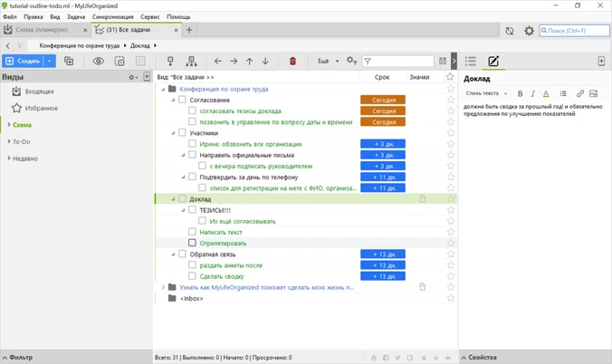Click the pin/focus icon in the toolbar
The height and width of the screenshot is (364, 612).
coord(170,61)
